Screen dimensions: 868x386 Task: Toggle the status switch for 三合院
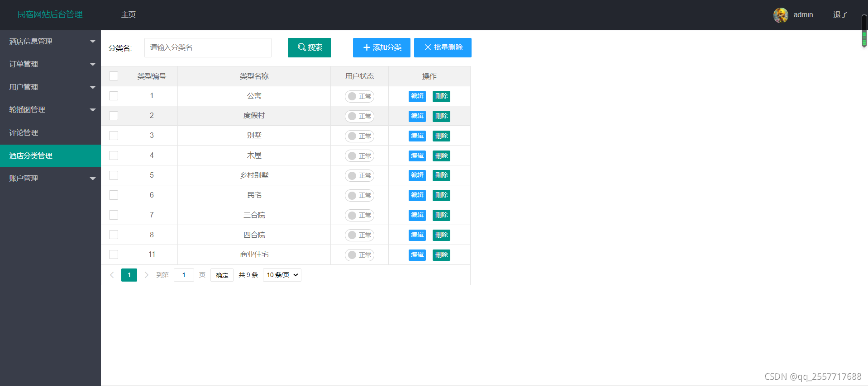click(359, 215)
